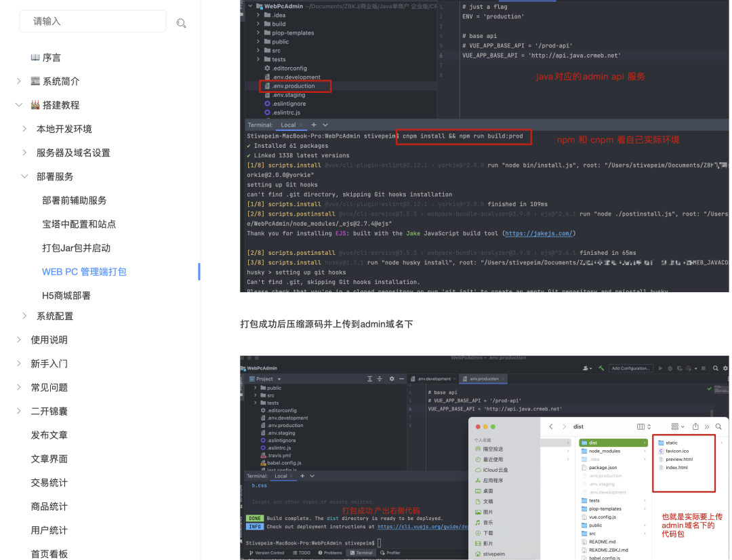The width and height of the screenshot is (732, 560).
Task: Select WEB PC 管理端打包 page
Action: pos(84,272)
